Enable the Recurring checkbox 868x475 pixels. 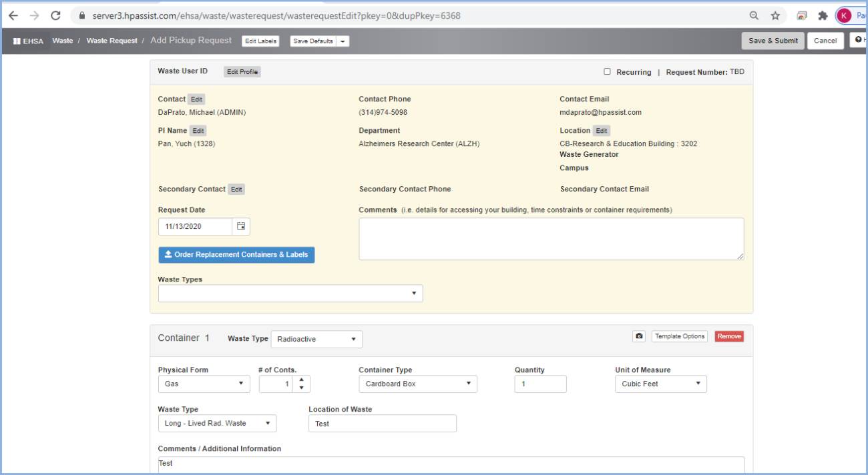(607, 71)
